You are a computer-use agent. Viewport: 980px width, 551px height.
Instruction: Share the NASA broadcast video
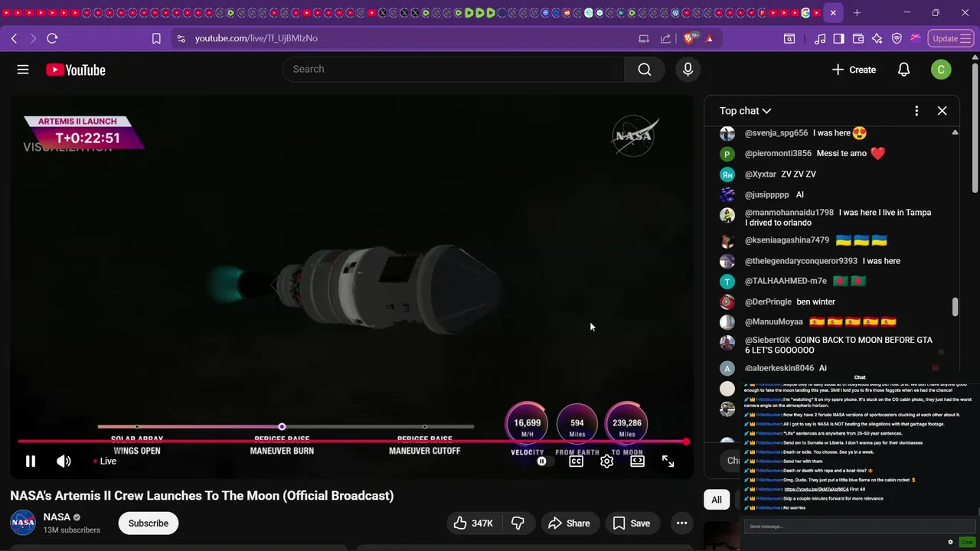570,523
